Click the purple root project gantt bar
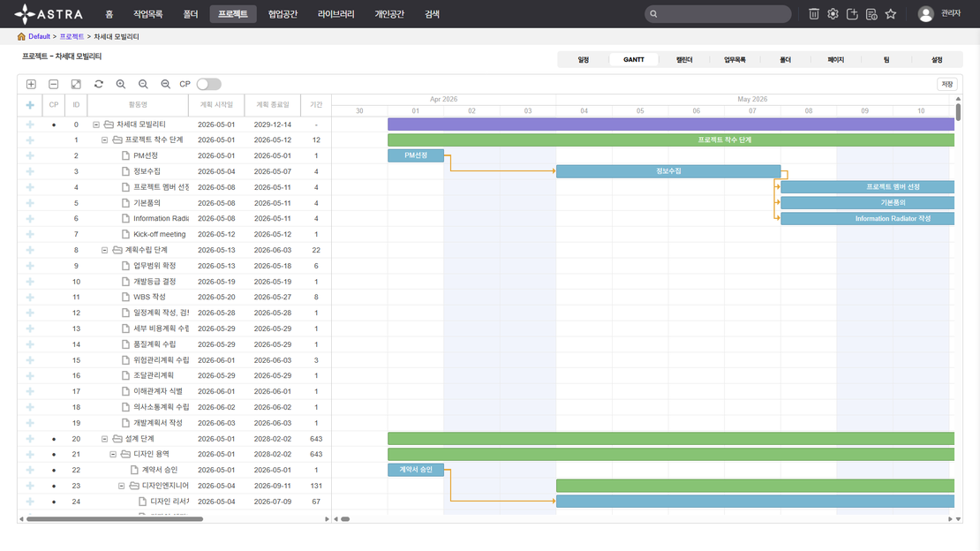 [x=671, y=124]
